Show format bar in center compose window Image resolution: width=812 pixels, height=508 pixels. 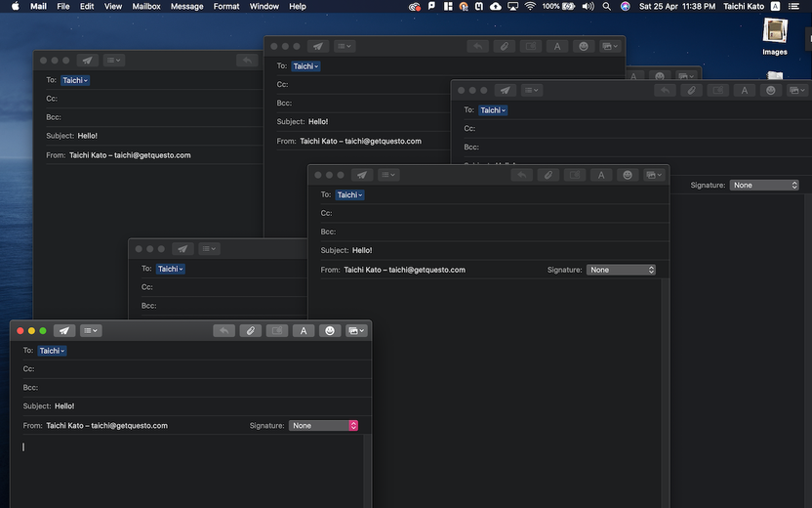tap(601, 175)
